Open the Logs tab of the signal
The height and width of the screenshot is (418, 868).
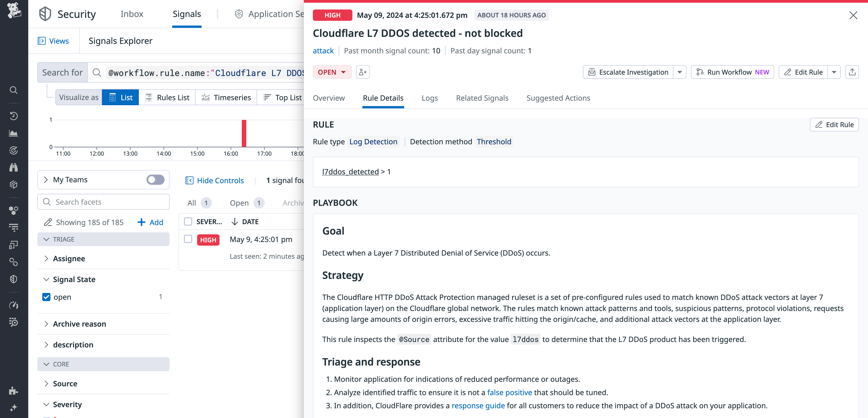pos(430,98)
